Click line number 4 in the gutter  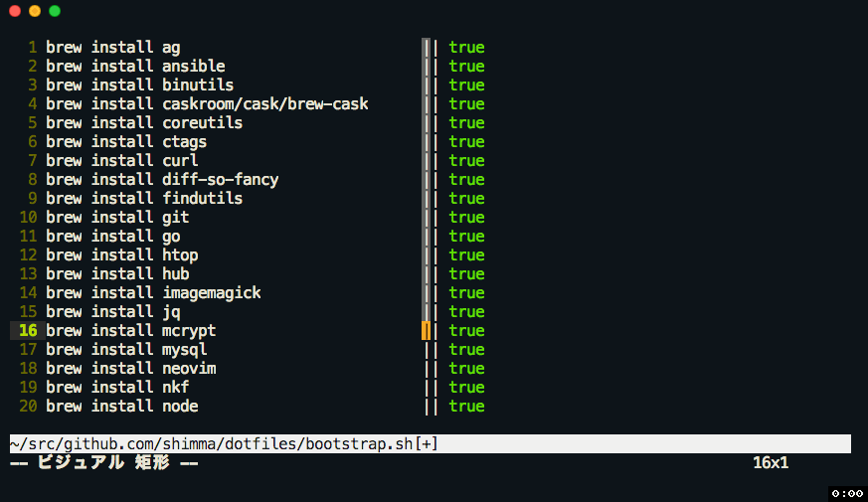[33, 104]
